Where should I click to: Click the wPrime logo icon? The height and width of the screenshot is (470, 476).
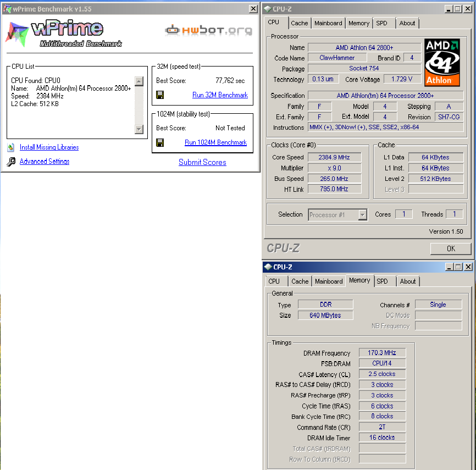point(16,34)
